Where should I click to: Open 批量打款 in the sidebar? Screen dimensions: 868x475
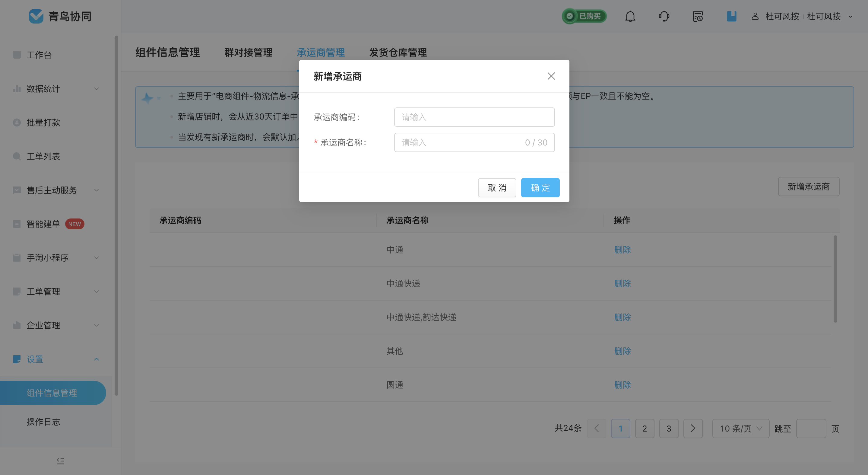pyautogui.click(x=43, y=123)
